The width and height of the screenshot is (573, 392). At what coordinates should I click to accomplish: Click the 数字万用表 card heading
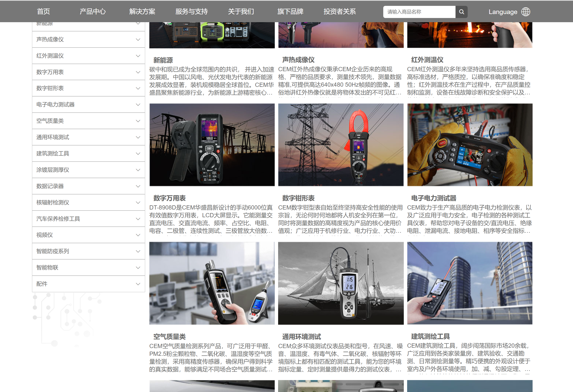click(170, 198)
